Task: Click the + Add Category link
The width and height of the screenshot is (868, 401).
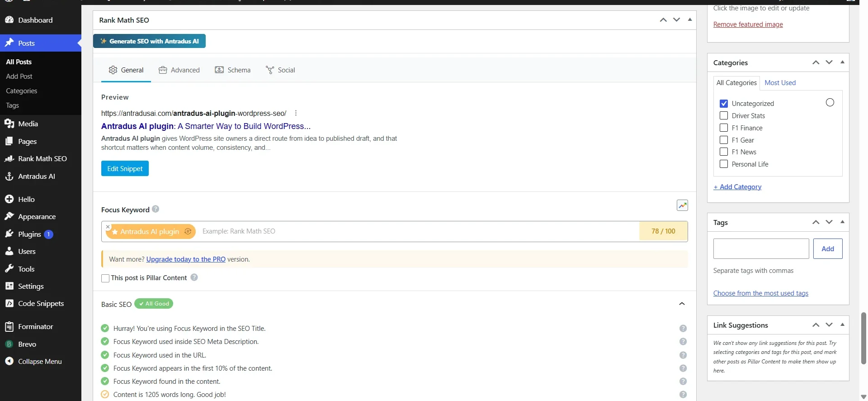Action: click(x=737, y=187)
